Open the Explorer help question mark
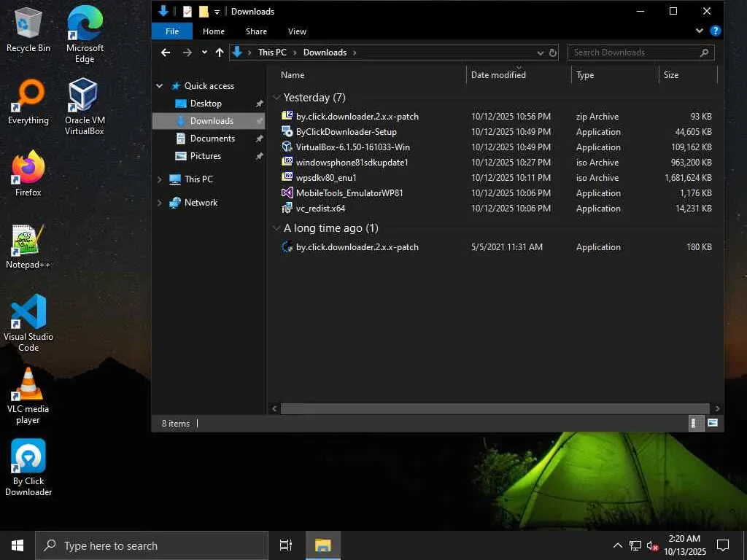The width and height of the screenshot is (747, 560). point(715,31)
